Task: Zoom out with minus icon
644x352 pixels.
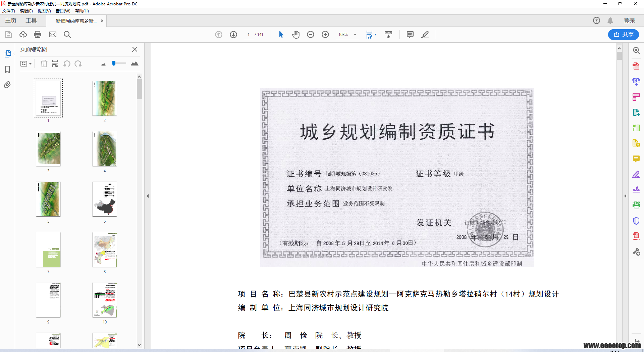Action: [311, 35]
